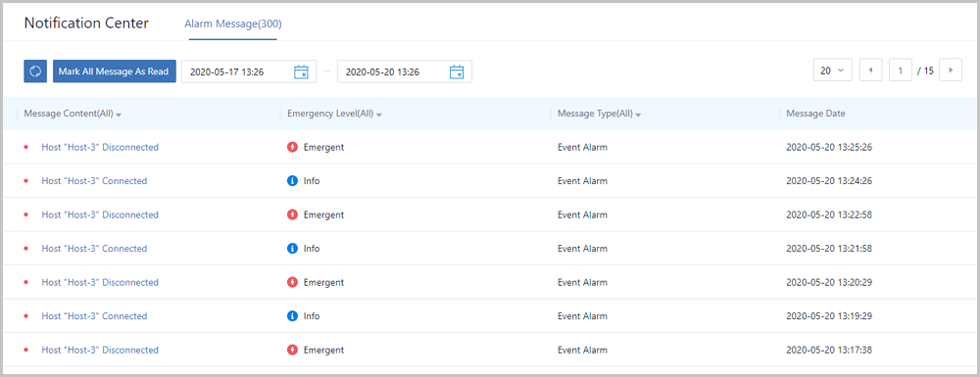The image size is (980, 377).
Task: Click Info icon in 13:19:29 row
Action: coord(292,316)
